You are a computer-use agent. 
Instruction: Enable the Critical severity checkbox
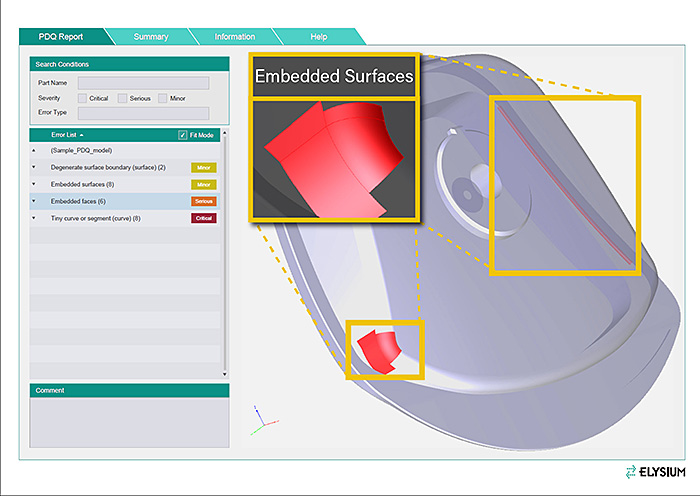click(82, 98)
